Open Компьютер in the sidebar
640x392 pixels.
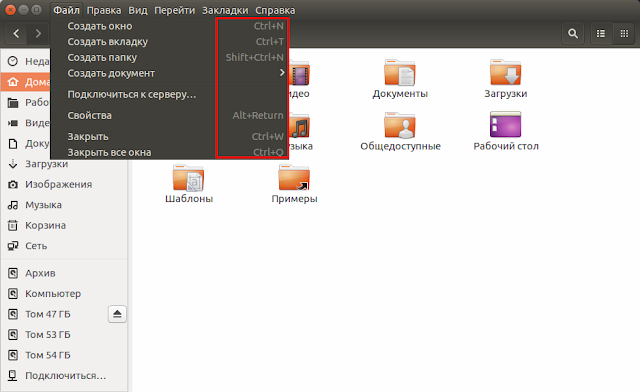tap(64, 293)
